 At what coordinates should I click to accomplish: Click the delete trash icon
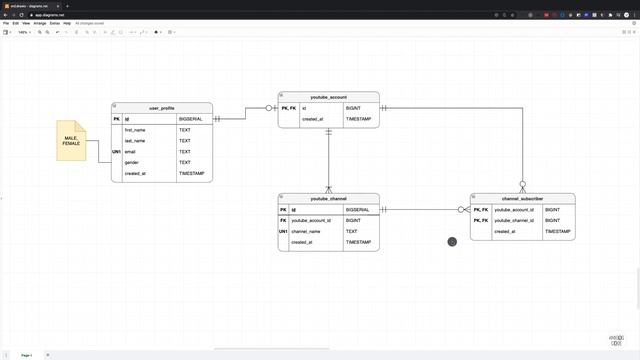[x=76, y=32]
